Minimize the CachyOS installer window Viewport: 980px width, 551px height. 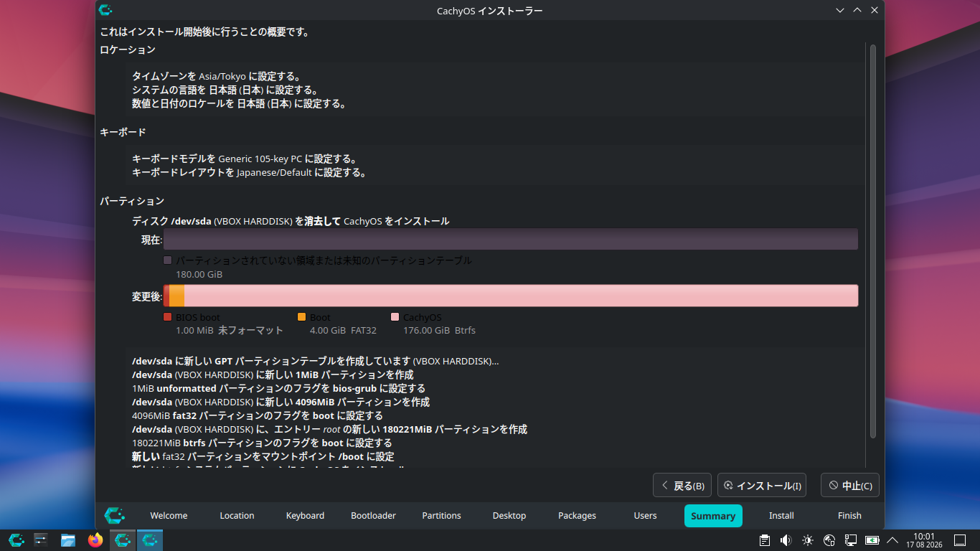pyautogui.click(x=840, y=10)
